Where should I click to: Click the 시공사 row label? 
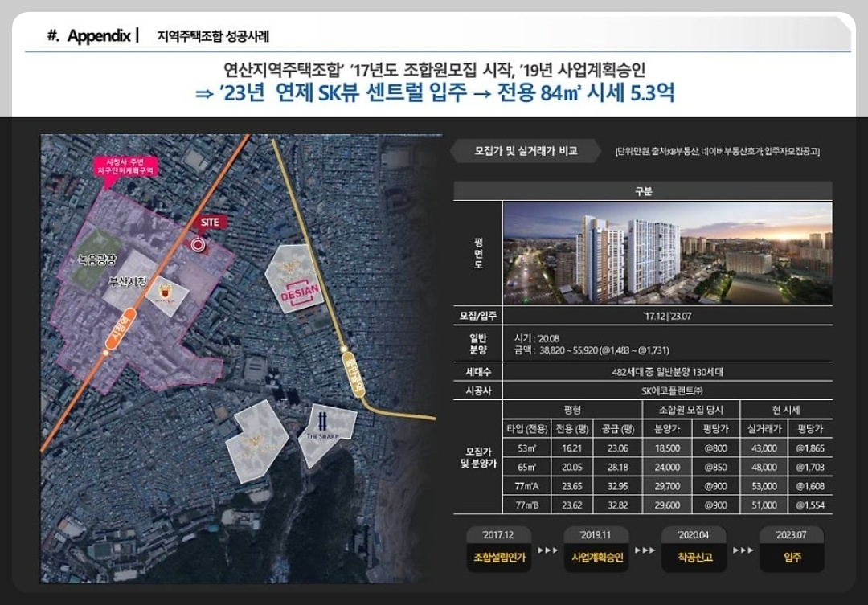point(478,390)
